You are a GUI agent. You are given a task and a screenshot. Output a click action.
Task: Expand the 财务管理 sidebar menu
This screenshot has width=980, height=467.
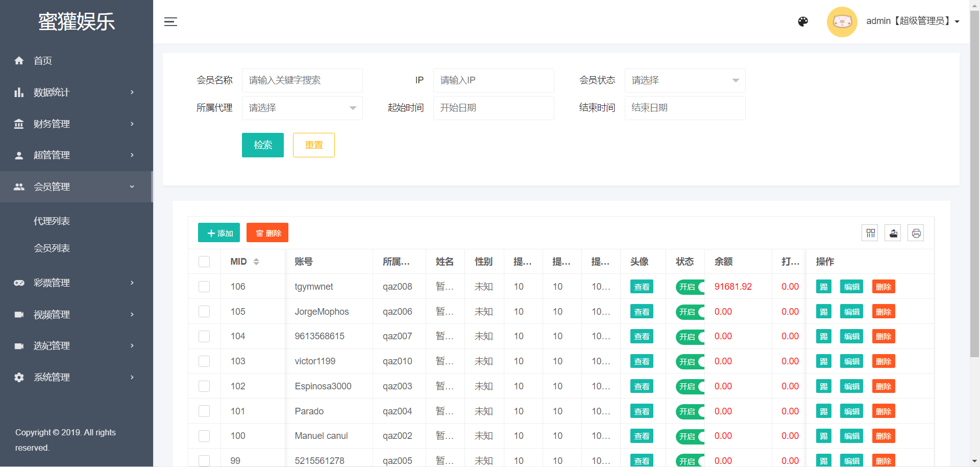click(76, 124)
